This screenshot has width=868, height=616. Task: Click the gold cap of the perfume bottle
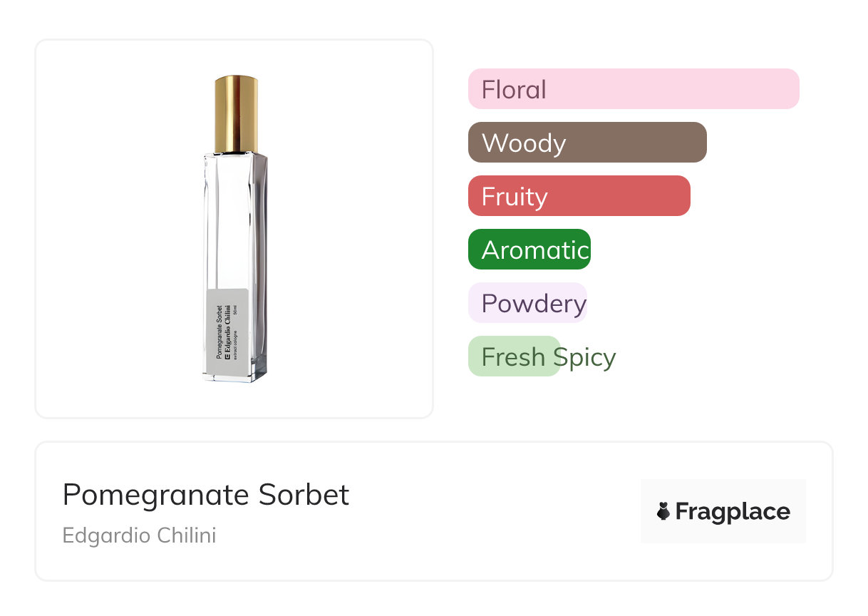coord(236,113)
